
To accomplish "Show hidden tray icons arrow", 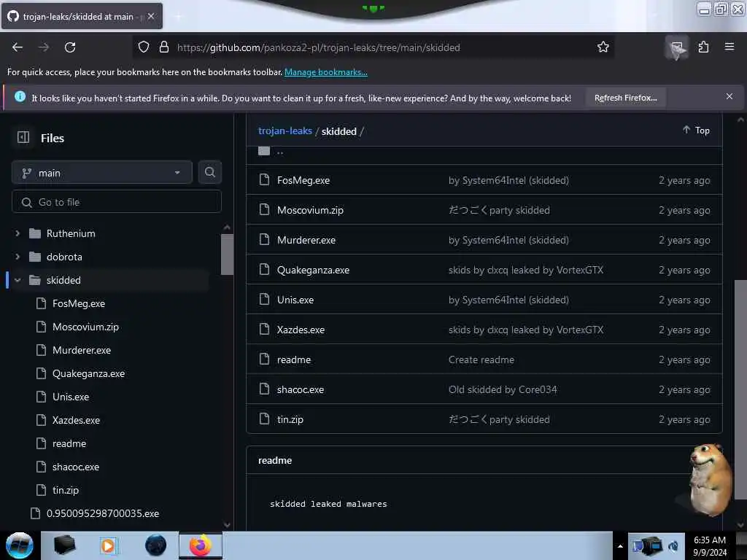I will [620, 546].
